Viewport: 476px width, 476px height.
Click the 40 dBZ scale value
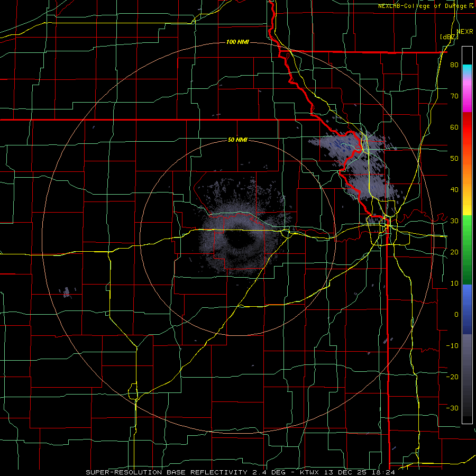click(454, 190)
